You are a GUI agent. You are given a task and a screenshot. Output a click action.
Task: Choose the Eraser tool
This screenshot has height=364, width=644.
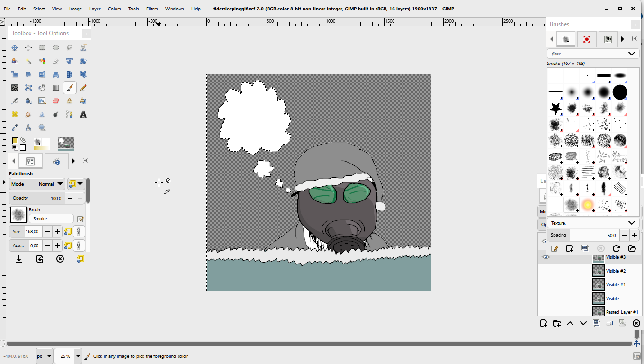tap(56, 101)
